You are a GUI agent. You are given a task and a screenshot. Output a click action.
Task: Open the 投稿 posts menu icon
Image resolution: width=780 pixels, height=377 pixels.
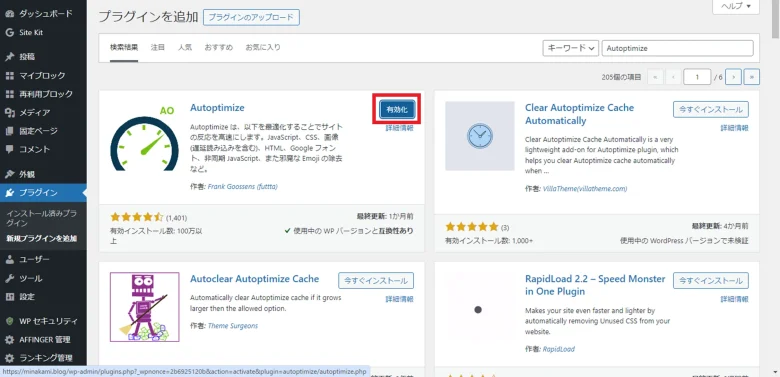[9, 57]
